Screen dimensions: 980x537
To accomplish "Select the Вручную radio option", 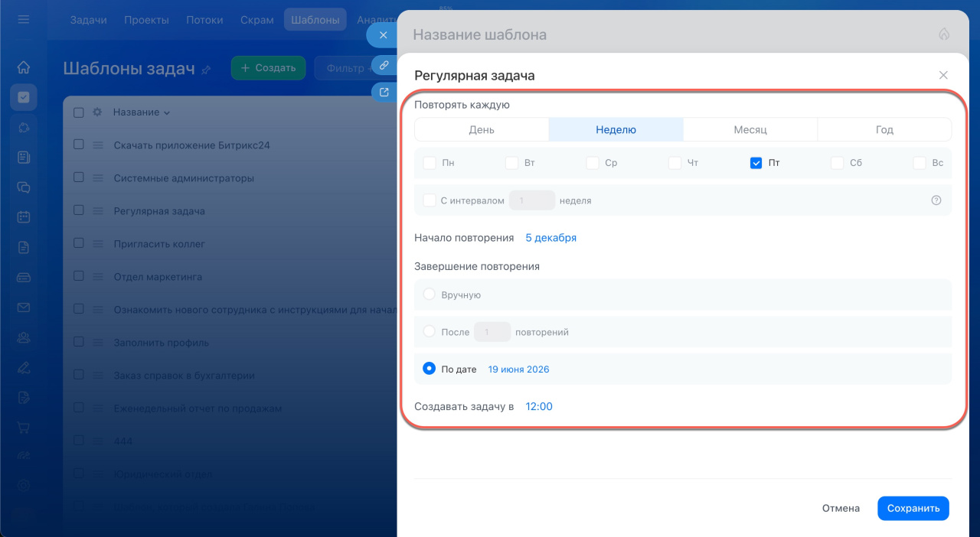I will coord(430,295).
